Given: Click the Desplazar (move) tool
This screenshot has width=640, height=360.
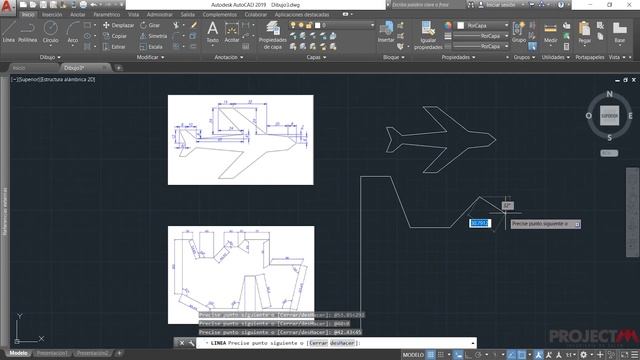Looking at the screenshot, I should tap(118, 25).
